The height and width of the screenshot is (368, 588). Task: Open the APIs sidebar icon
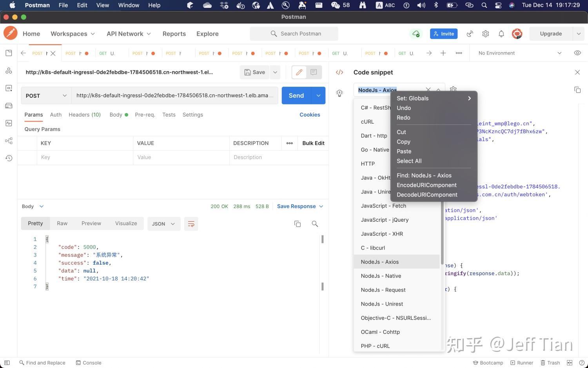(9, 71)
